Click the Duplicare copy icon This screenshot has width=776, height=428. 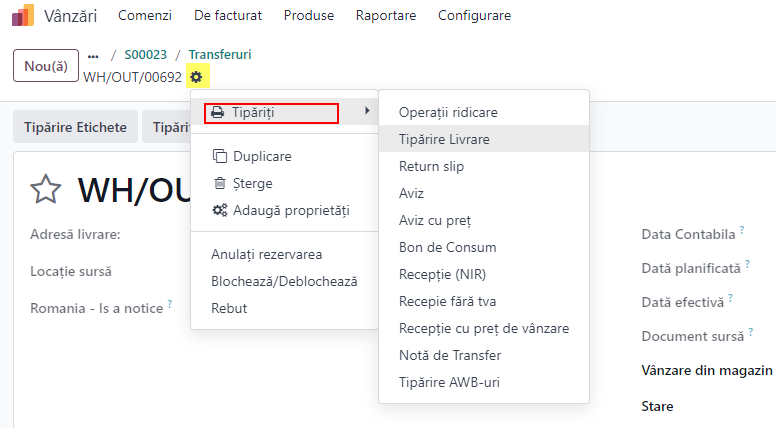[219, 156]
